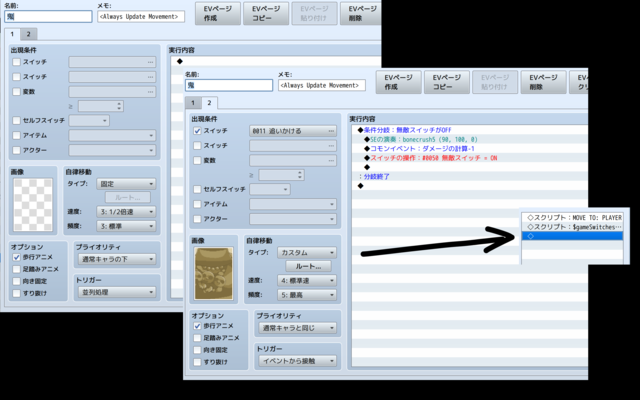The width and height of the screenshot is (640, 400).
Task: Click the name field in the back event window
Action: pyautogui.click(x=48, y=16)
